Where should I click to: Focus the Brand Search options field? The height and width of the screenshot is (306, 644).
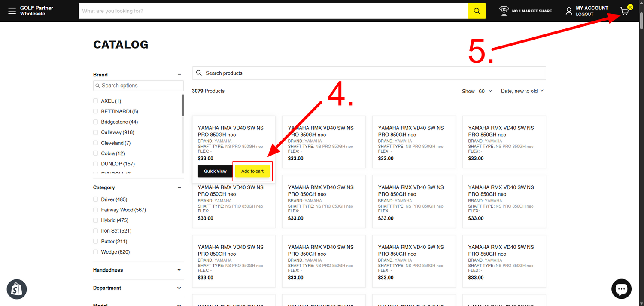pyautogui.click(x=138, y=86)
